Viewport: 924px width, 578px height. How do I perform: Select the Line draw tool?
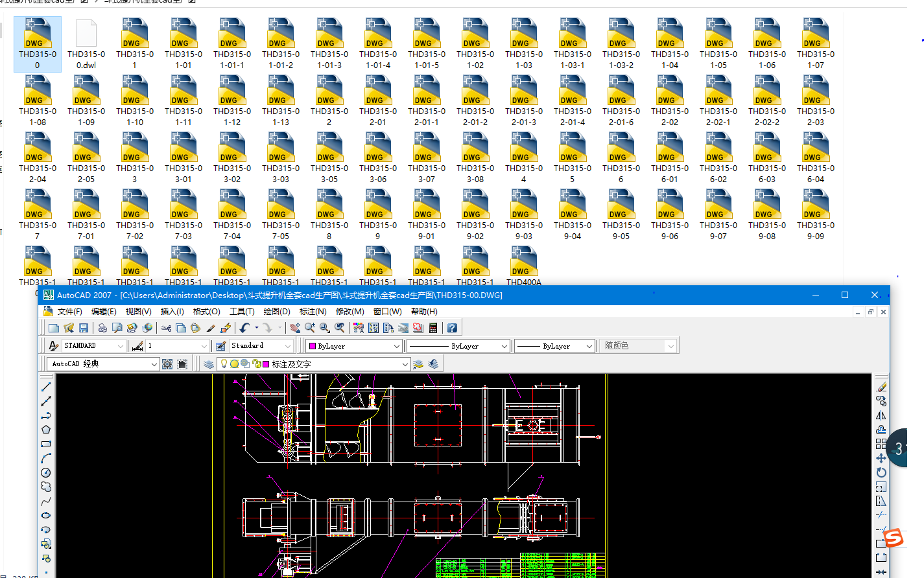46,387
